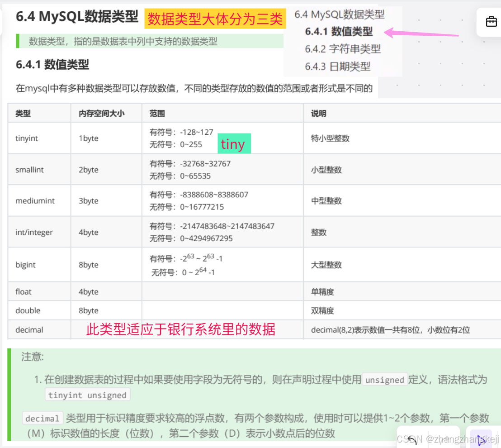Click the 内存空间大小 column header
501x448 pixels.
click(x=102, y=114)
